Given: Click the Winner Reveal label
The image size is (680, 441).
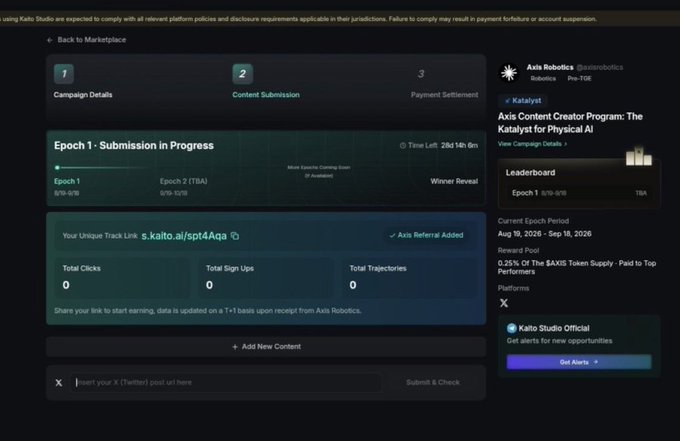Looking at the screenshot, I should [454, 181].
